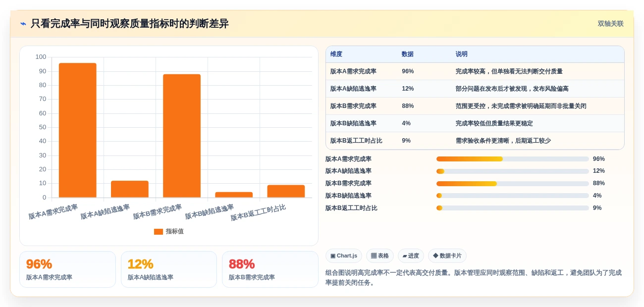Select the 进度 tag chip
Image resolution: width=644 pixels, height=307 pixels.
[x=411, y=256]
